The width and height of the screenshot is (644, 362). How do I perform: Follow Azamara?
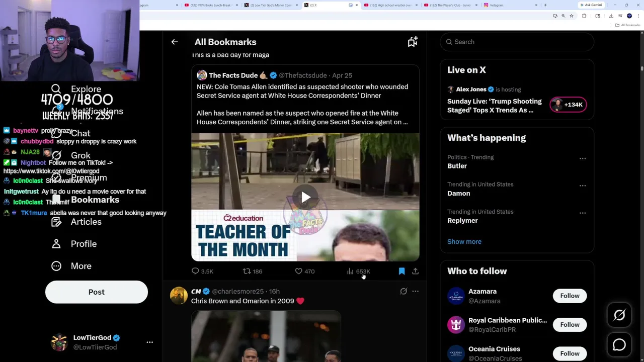[x=570, y=296]
